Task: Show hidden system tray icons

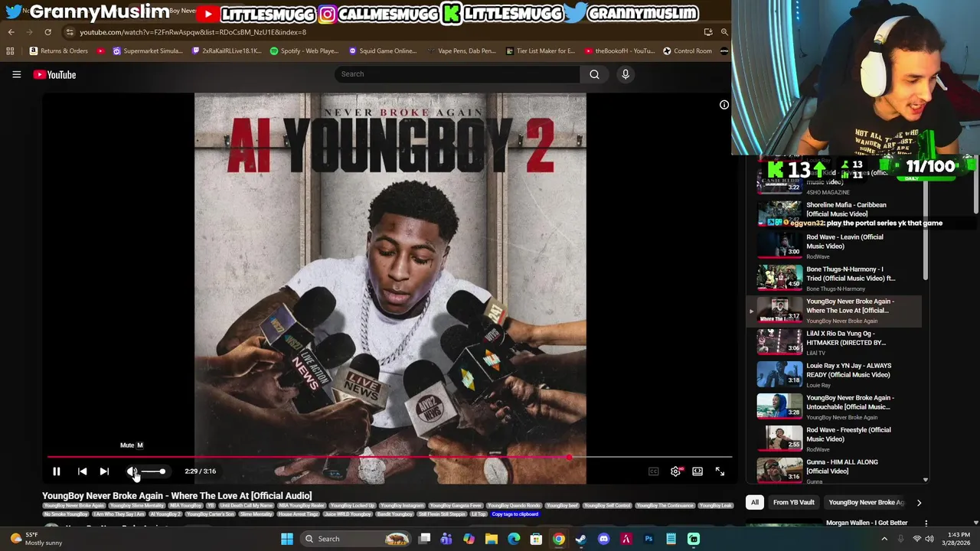Action: (x=884, y=539)
